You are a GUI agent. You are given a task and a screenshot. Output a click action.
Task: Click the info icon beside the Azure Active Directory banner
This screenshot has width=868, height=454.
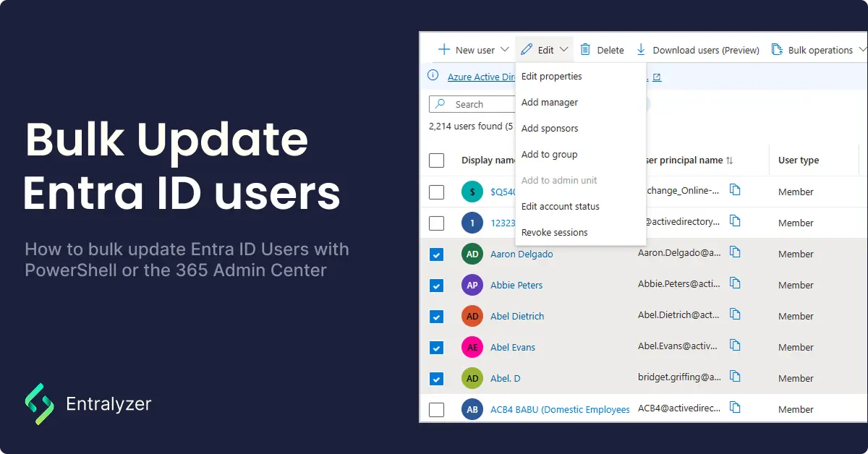(x=433, y=75)
